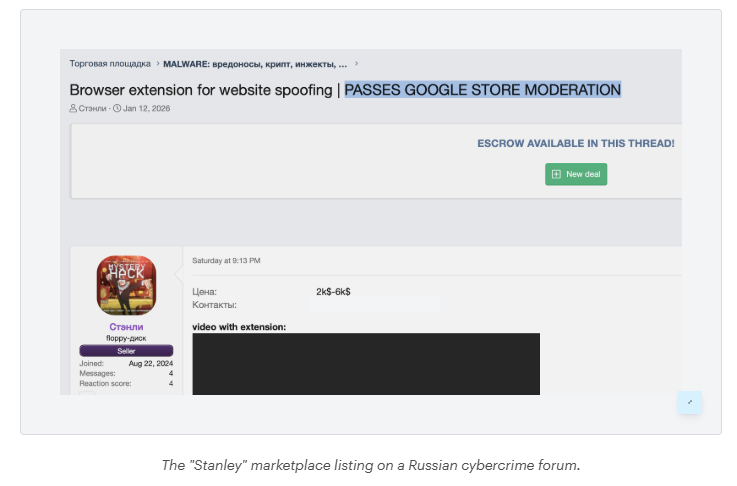
Task: Open the MALWARE breadcrumb category
Action: pyautogui.click(x=255, y=63)
